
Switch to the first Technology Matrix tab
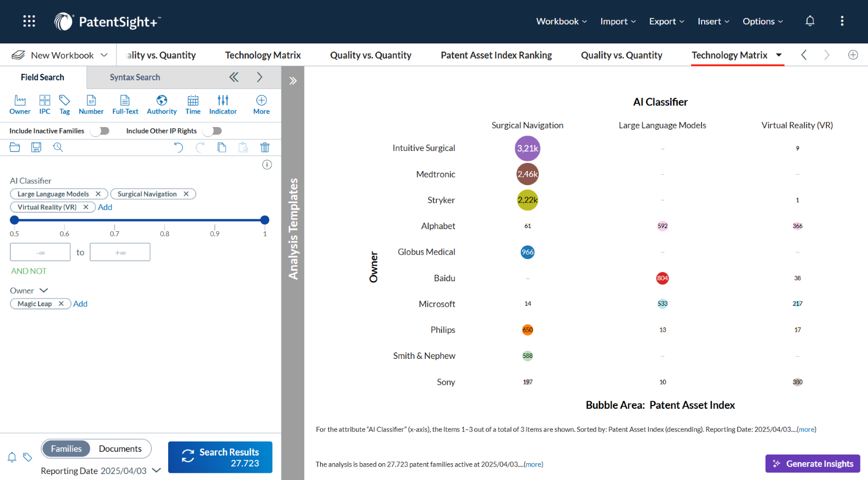click(x=263, y=55)
